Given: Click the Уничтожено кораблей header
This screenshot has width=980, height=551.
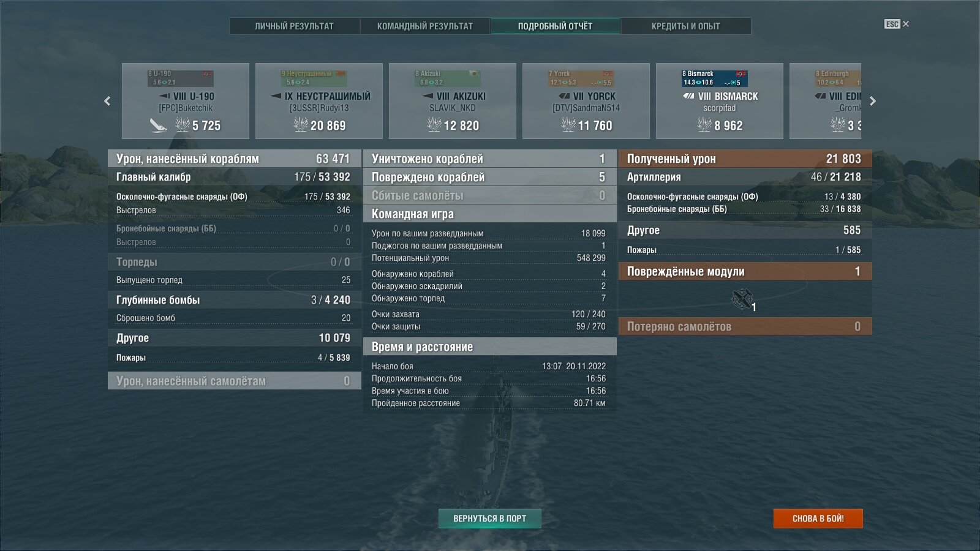Looking at the screenshot, I should (489, 159).
